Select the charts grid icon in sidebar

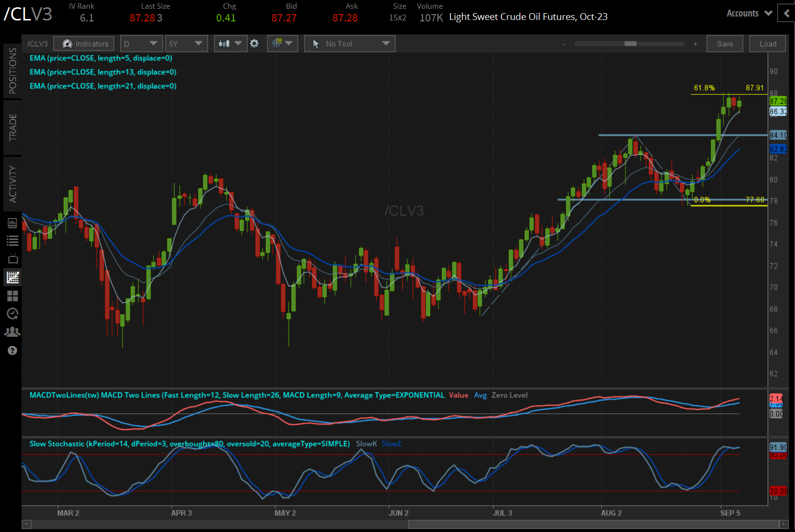tap(12, 277)
